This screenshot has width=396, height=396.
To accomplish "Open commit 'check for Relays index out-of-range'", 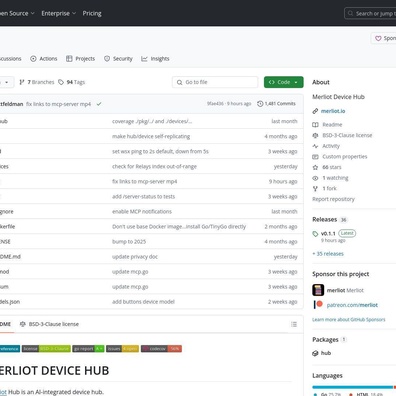I will coord(154,166).
